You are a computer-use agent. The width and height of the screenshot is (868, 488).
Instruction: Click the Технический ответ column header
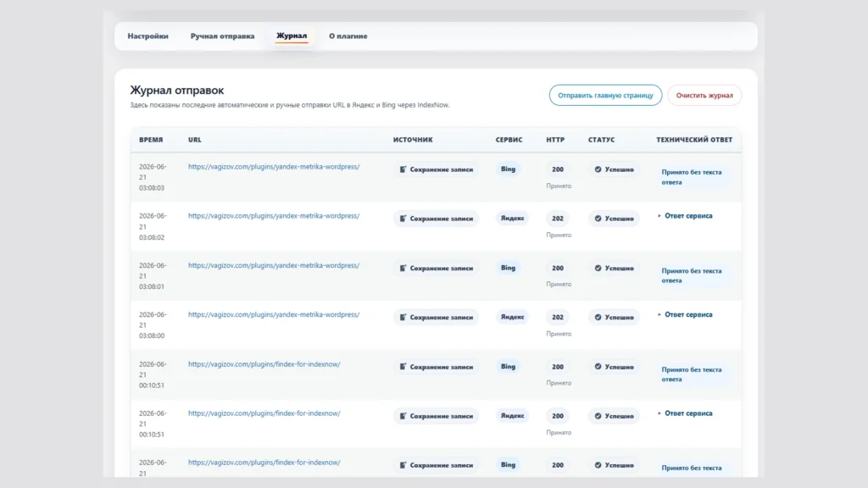[694, 140]
